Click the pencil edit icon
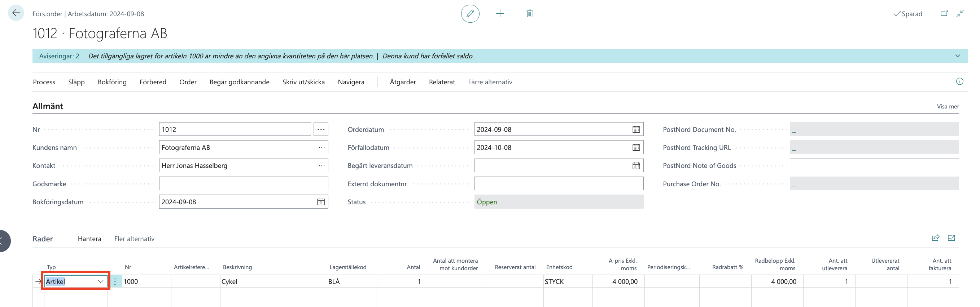 [x=470, y=14]
